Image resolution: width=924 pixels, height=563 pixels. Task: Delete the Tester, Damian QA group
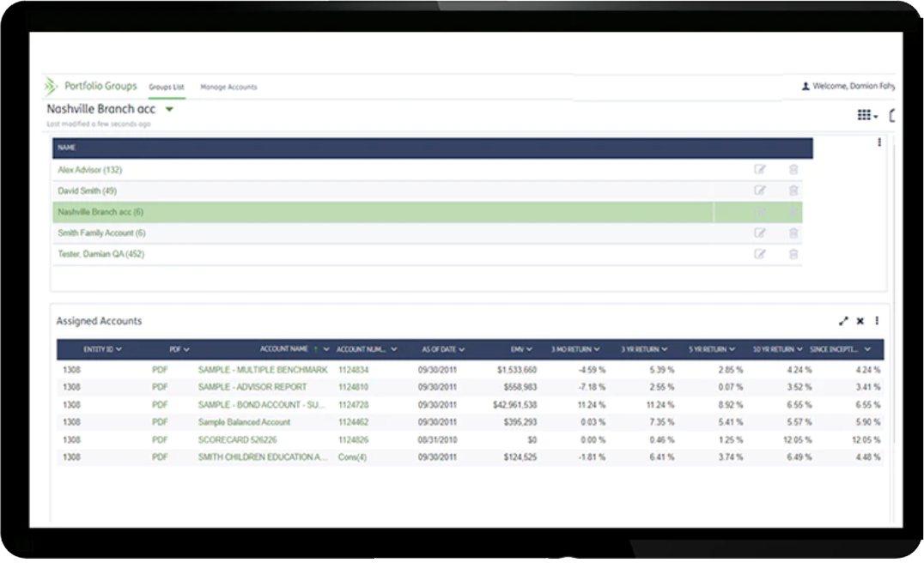pyautogui.click(x=793, y=253)
